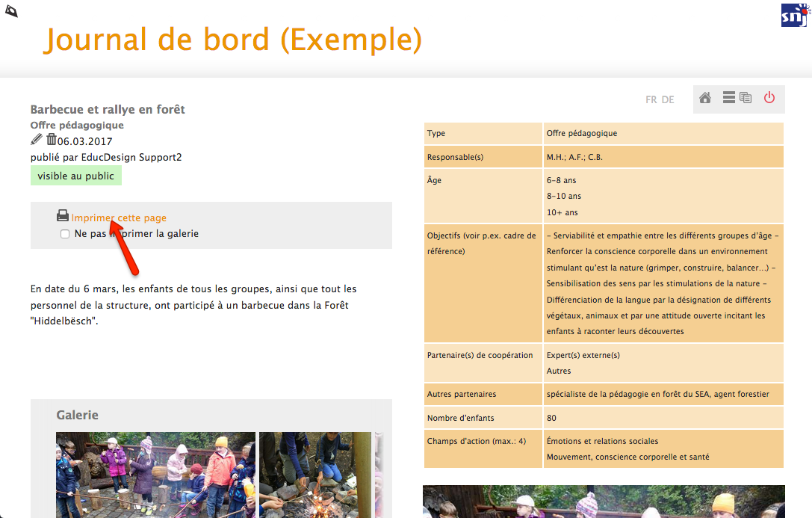Toggle the 'visible au public' status badge
Viewport: 812px width, 518px height.
coord(75,175)
